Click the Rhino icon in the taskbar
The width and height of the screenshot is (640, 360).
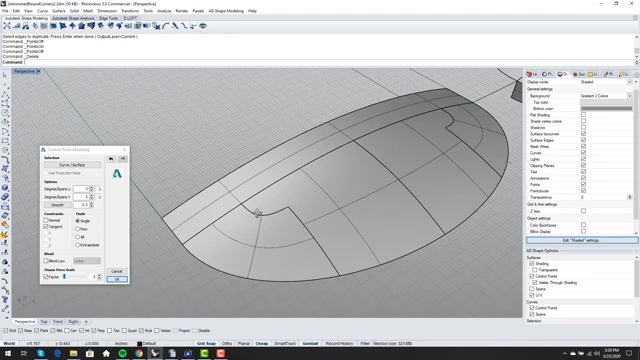click(x=155, y=353)
